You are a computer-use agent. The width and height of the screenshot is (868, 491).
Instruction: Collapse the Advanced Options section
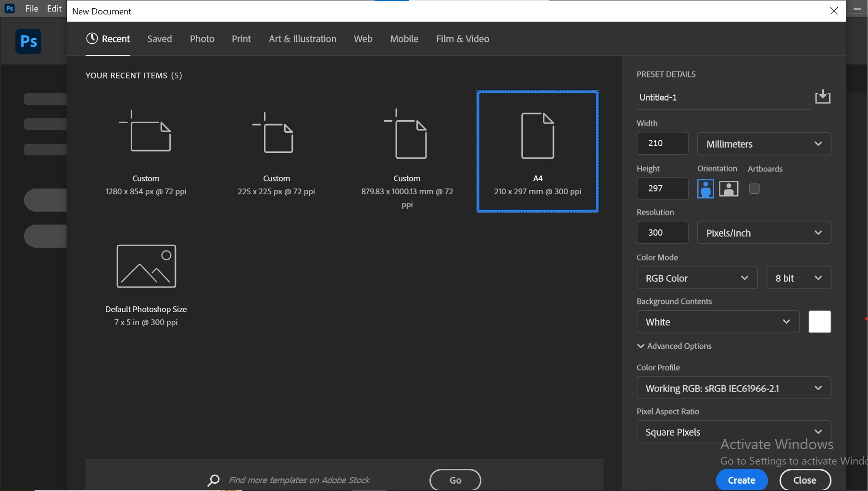(674, 346)
